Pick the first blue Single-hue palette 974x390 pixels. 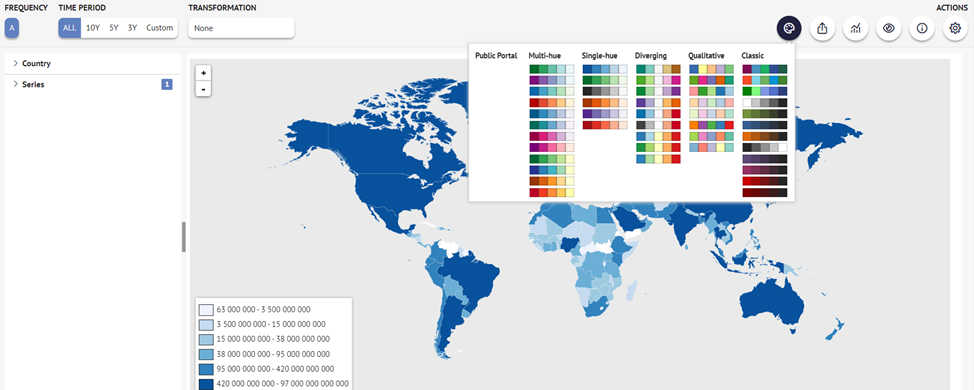coord(605,69)
